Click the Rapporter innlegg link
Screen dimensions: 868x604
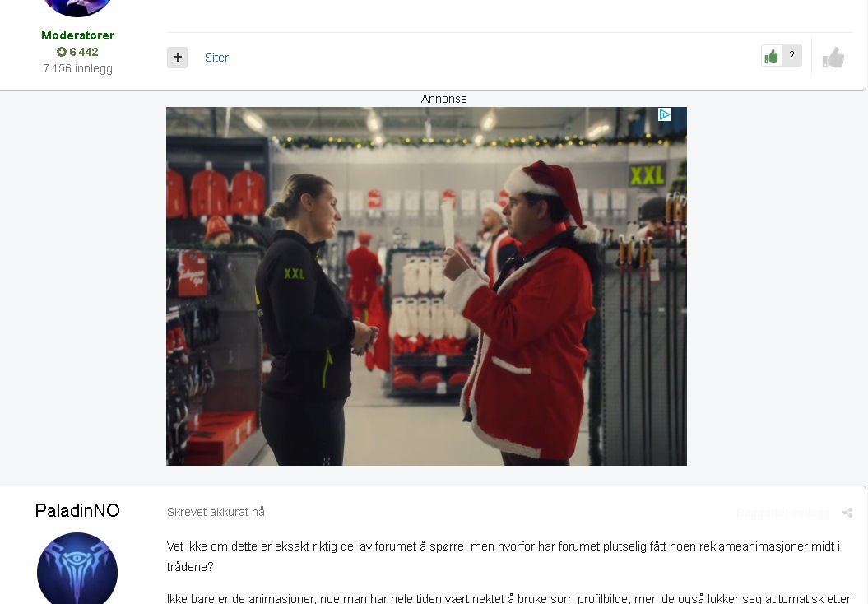pos(782,513)
